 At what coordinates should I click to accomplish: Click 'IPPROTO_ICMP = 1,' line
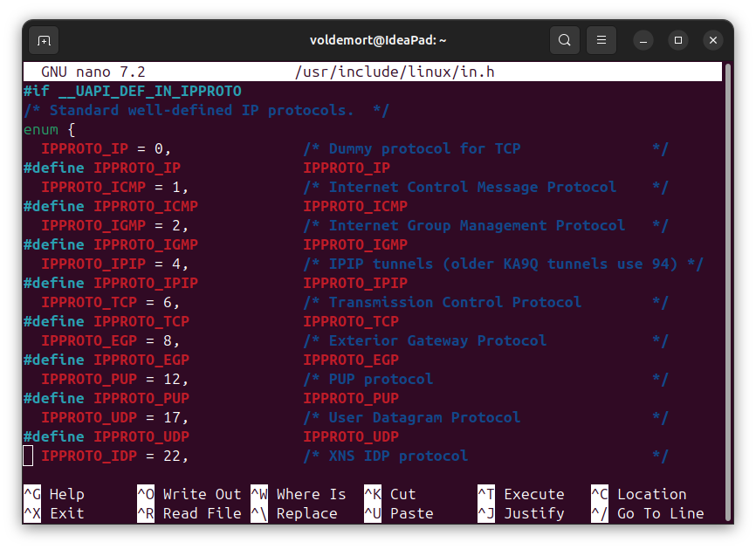click(114, 187)
